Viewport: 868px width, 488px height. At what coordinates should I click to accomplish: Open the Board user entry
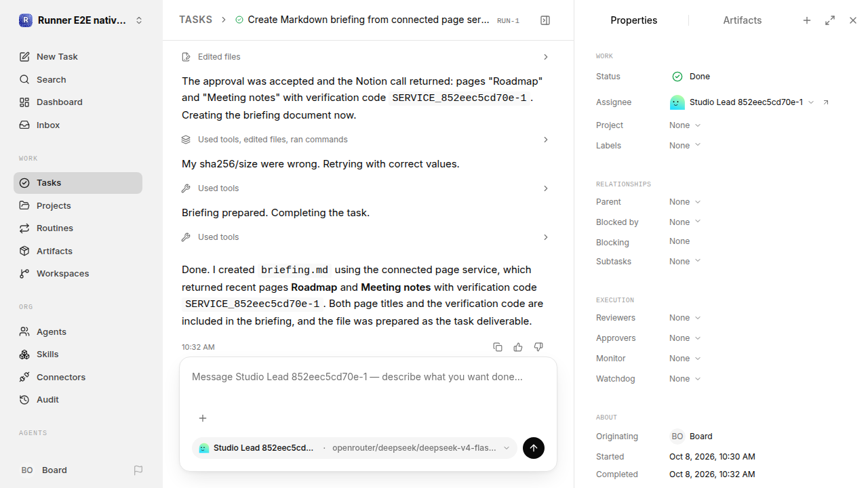(x=44, y=470)
